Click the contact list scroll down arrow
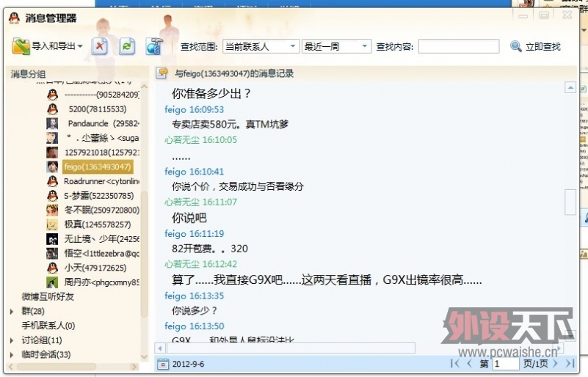Viewport: 588px width, 377px height. pyautogui.click(x=144, y=356)
